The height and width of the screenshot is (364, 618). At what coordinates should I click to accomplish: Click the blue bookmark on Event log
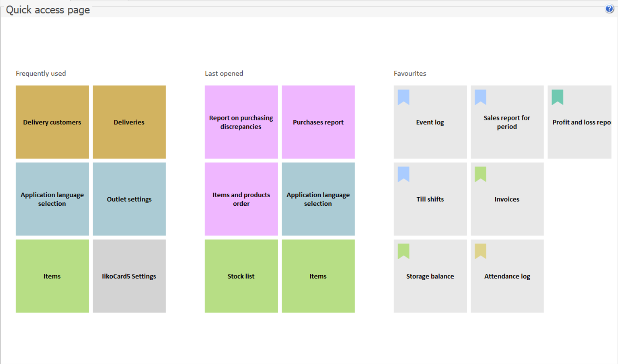pos(403,97)
